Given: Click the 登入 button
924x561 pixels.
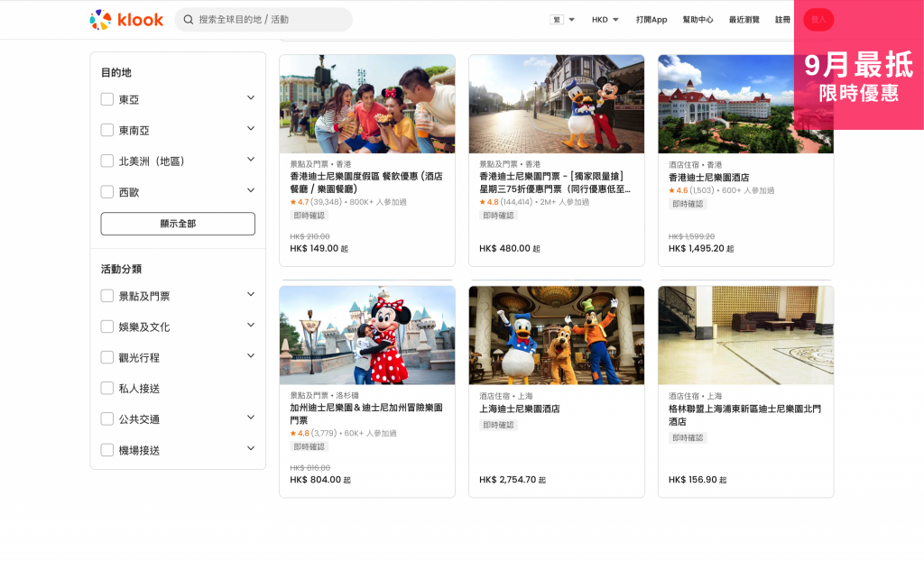Looking at the screenshot, I should point(818,19).
